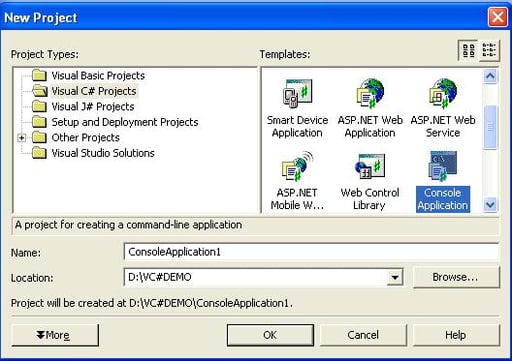Select Setup and Deployment Projects

pos(125,122)
